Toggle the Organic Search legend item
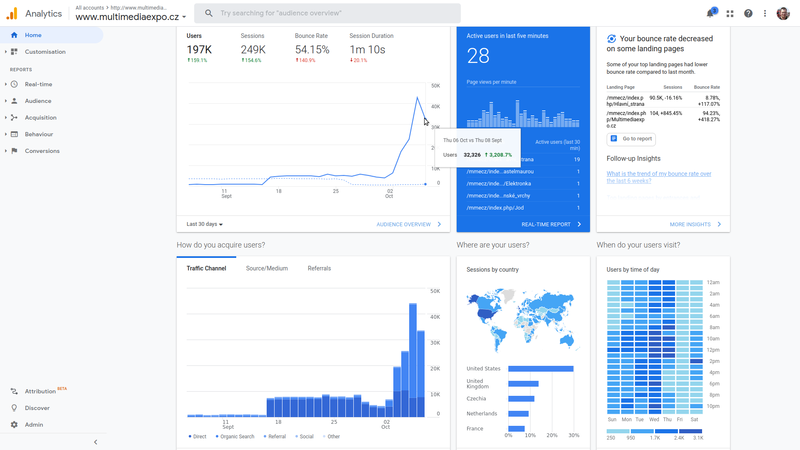The height and width of the screenshot is (450, 800). (235, 437)
